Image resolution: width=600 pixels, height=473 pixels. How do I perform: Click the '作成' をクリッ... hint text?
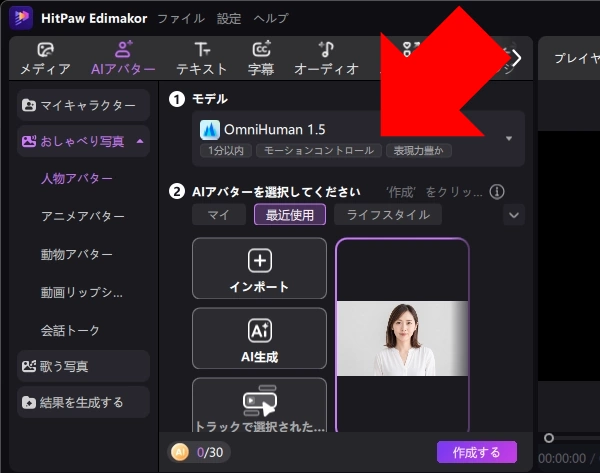[x=434, y=192]
